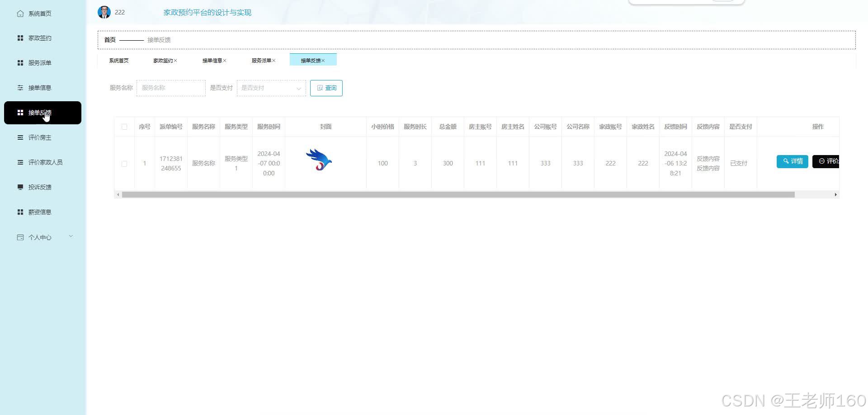
Task: Click the 服务类型1 cell
Action: click(x=236, y=164)
